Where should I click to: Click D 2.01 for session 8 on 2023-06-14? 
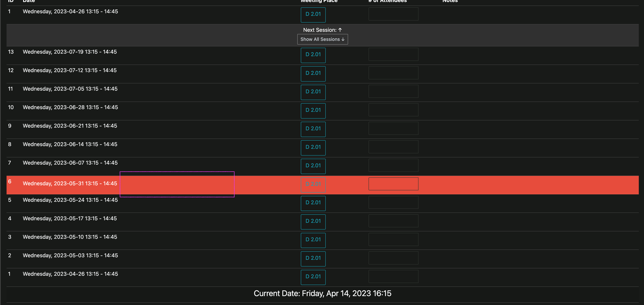point(313,148)
